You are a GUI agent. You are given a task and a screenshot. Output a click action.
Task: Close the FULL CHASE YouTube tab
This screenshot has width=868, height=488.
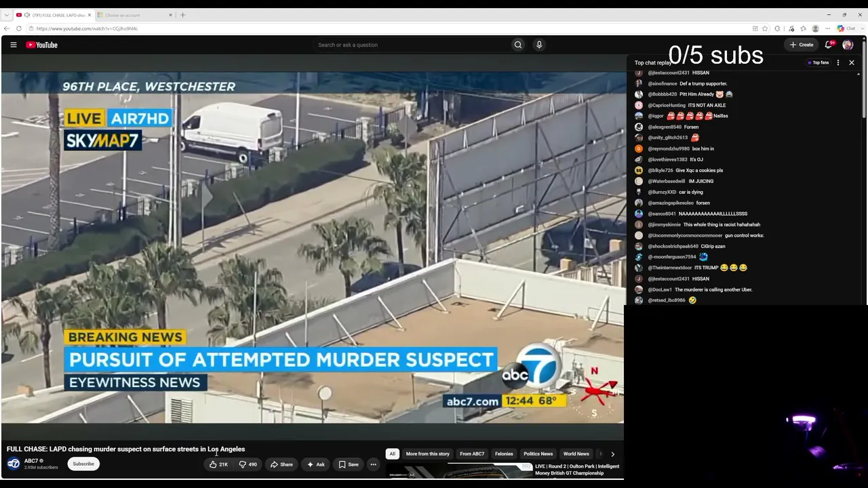(x=89, y=15)
